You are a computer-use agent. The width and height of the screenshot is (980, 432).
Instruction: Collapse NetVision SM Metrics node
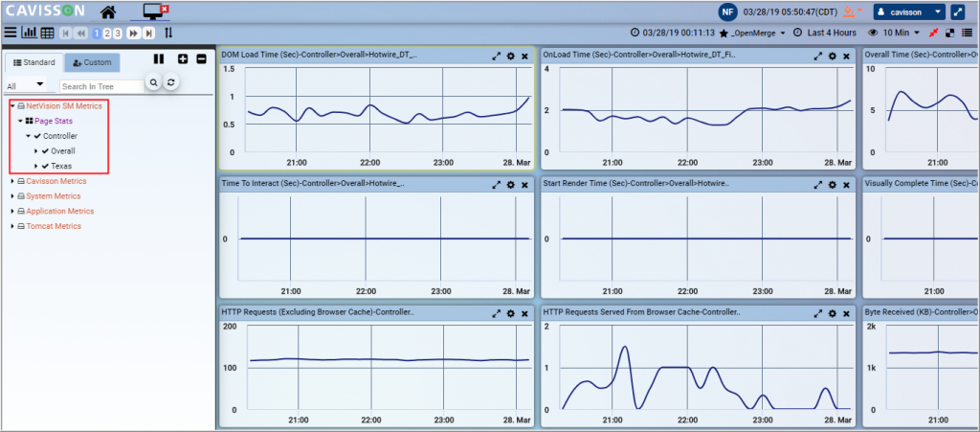point(12,106)
